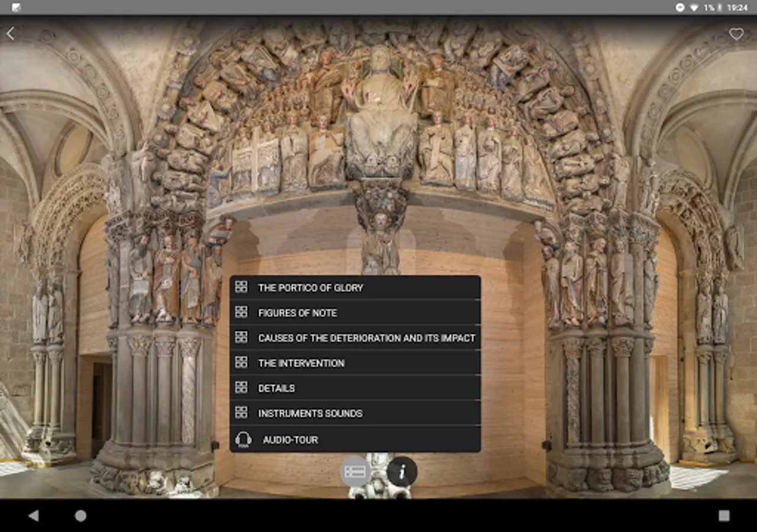Tap the notification icon in status bar left
757x532 pixels.
16,8
